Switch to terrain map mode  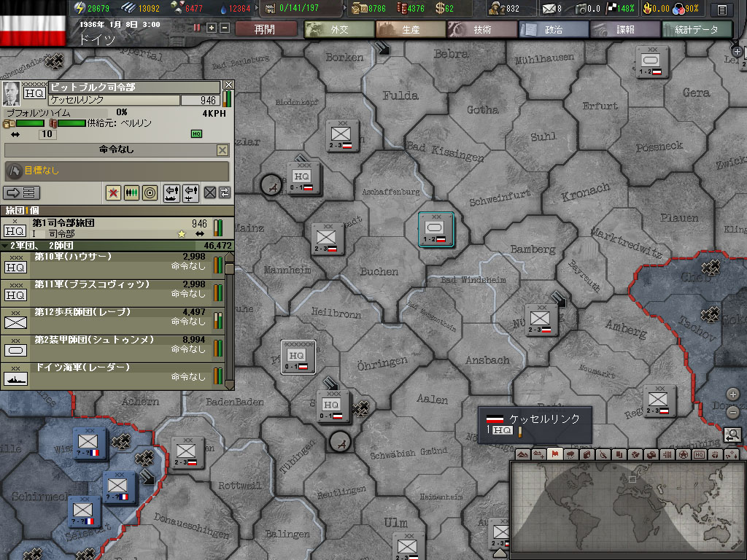tap(522, 455)
